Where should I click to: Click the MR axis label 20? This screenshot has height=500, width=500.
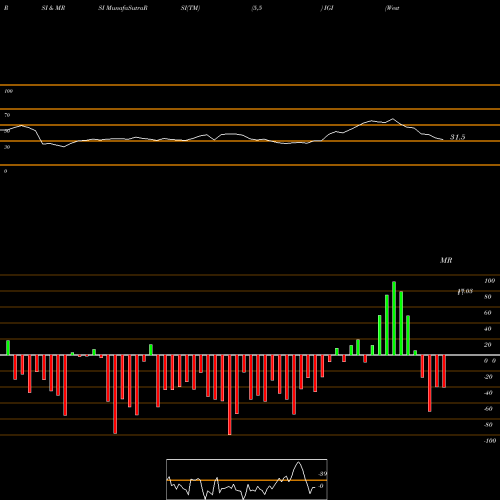(487, 345)
